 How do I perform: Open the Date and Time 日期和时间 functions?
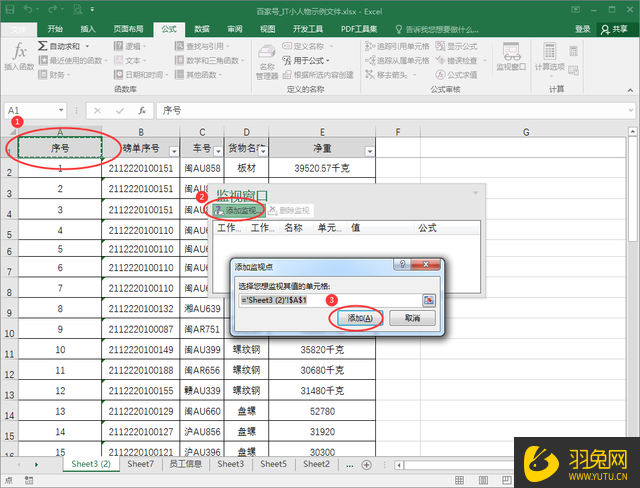coord(141,75)
